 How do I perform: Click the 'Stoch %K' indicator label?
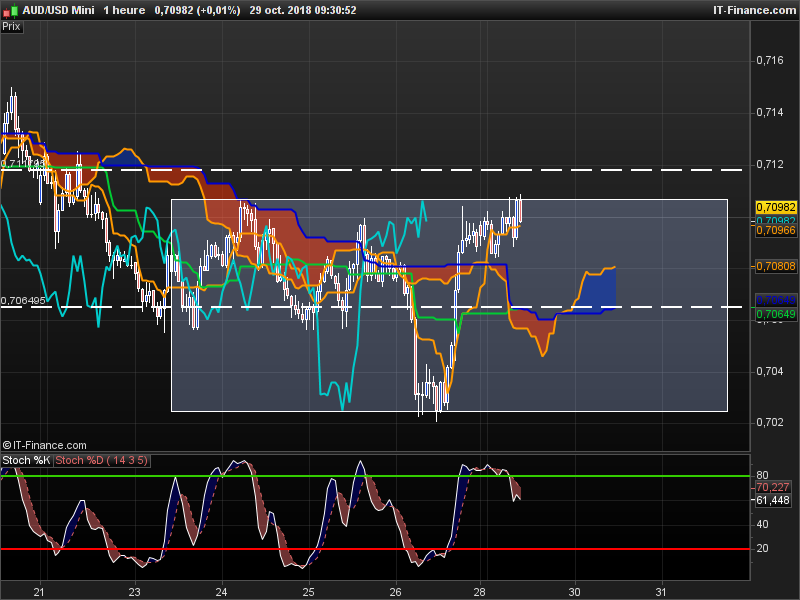coord(26,460)
